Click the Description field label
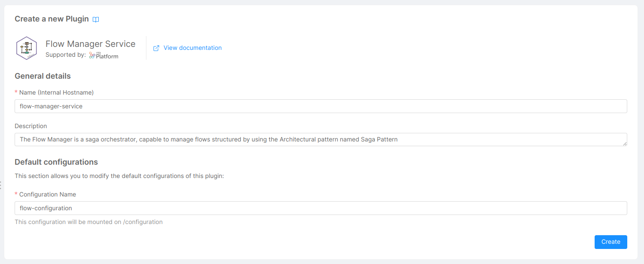This screenshot has height=264, width=644. [x=30, y=126]
